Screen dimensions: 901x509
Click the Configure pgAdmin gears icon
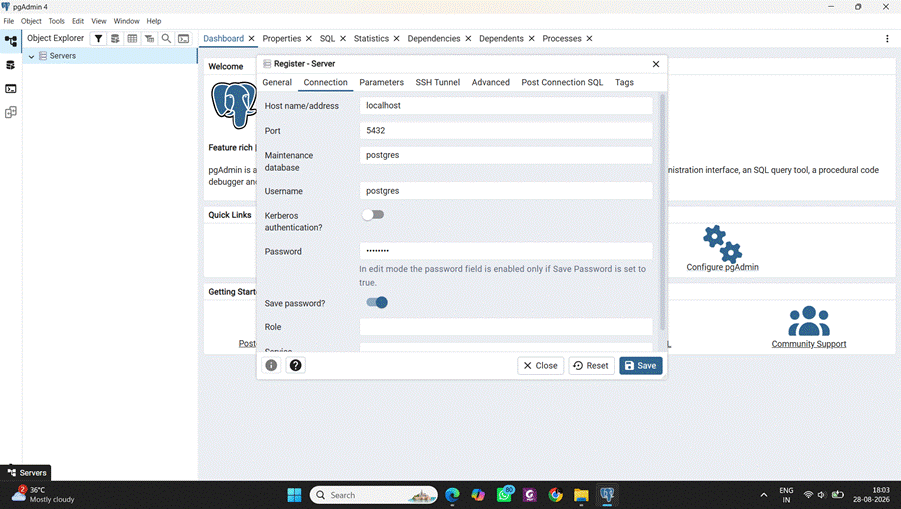(x=722, y=244)
